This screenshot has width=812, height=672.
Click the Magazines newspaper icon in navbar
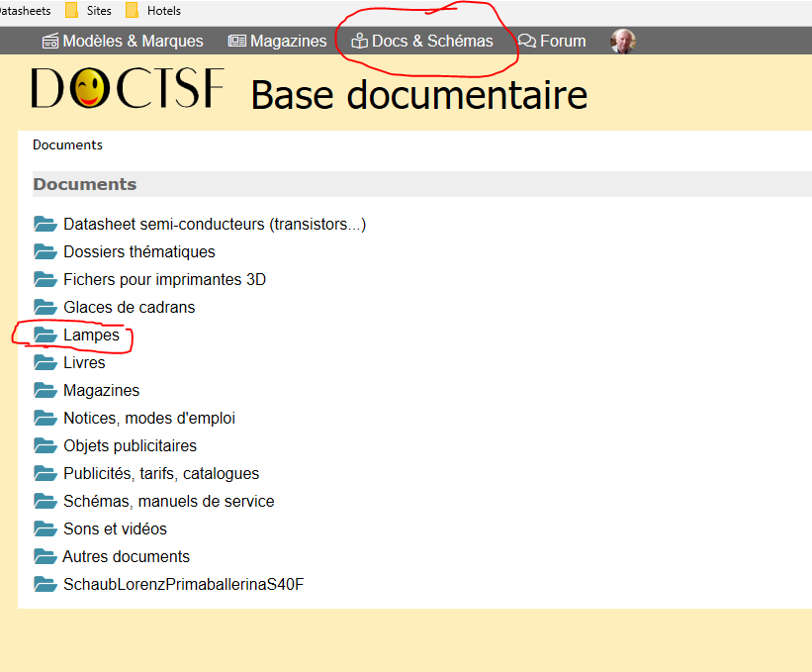tap(236, 41)
